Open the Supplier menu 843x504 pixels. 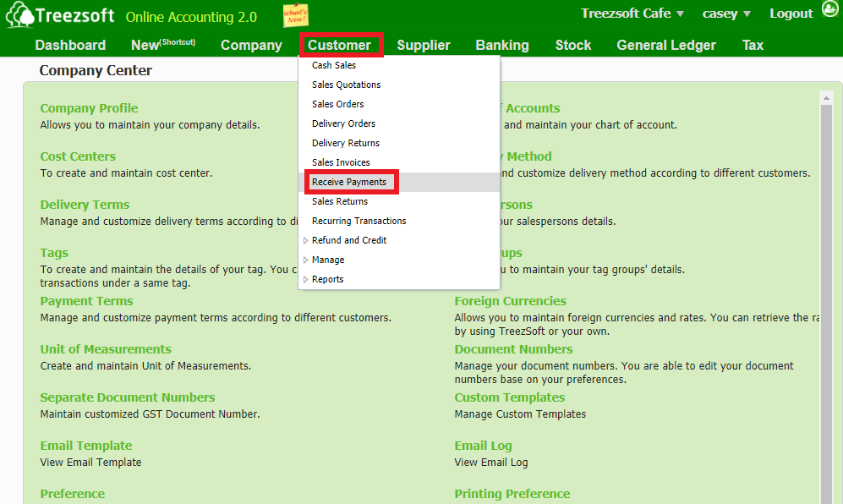(424, 45)
